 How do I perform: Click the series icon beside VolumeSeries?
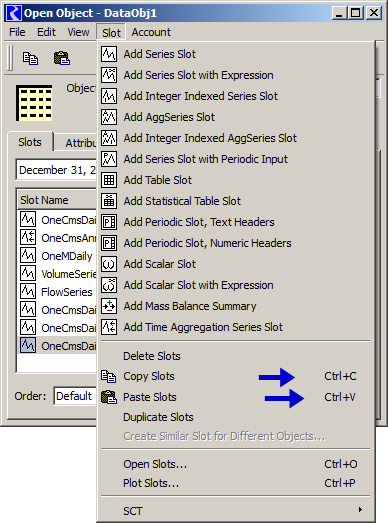[x=28, y=274]
